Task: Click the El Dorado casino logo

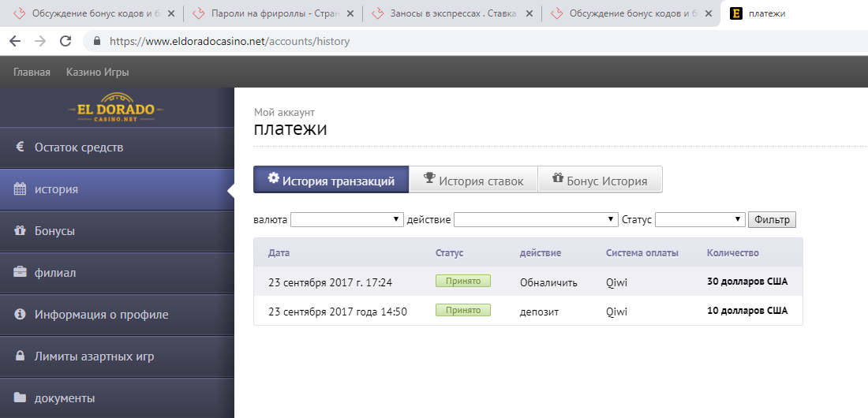Action: pyautogui.click(x=116, y=110)
